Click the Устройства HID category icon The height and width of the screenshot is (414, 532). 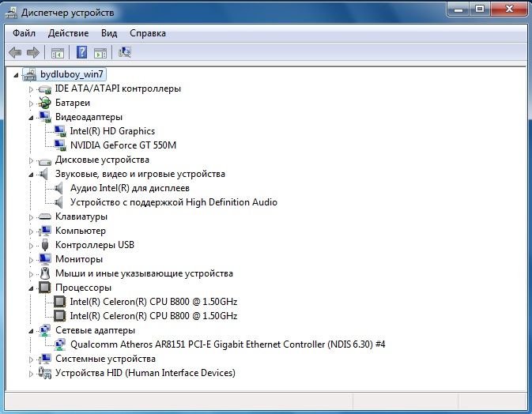(x=44, y=373)
